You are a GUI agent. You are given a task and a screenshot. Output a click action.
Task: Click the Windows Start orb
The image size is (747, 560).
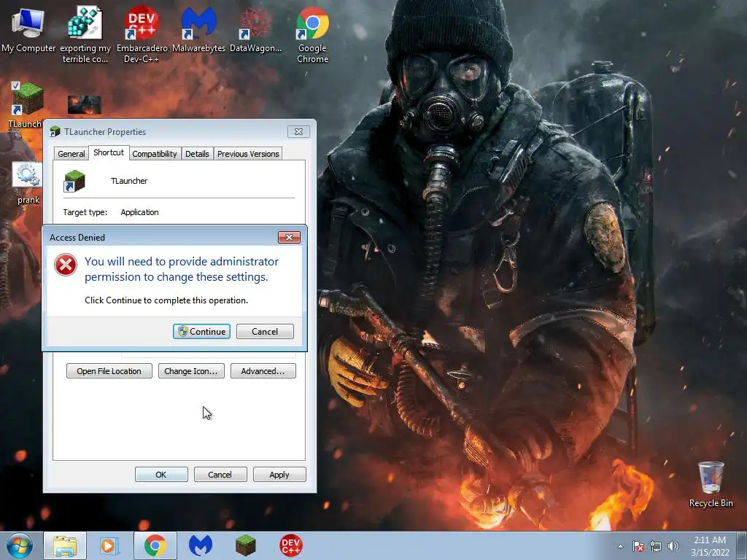(x=20, y=545)
